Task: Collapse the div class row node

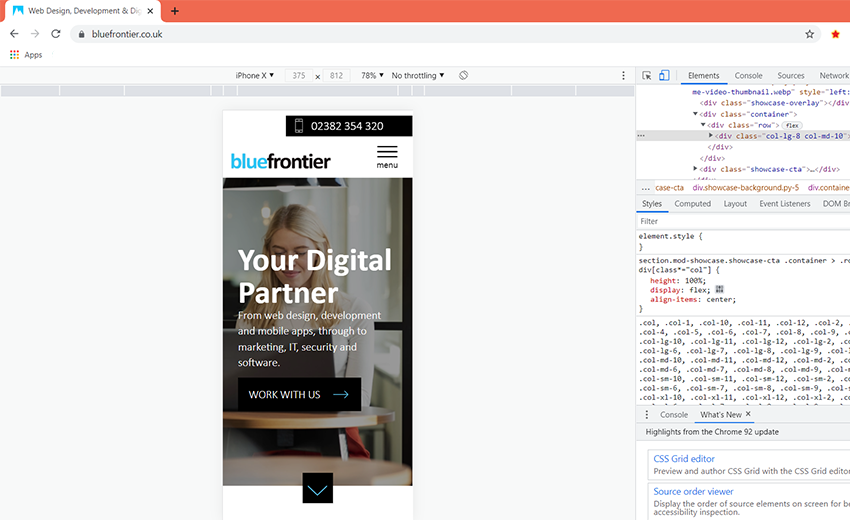Action: 703,125
